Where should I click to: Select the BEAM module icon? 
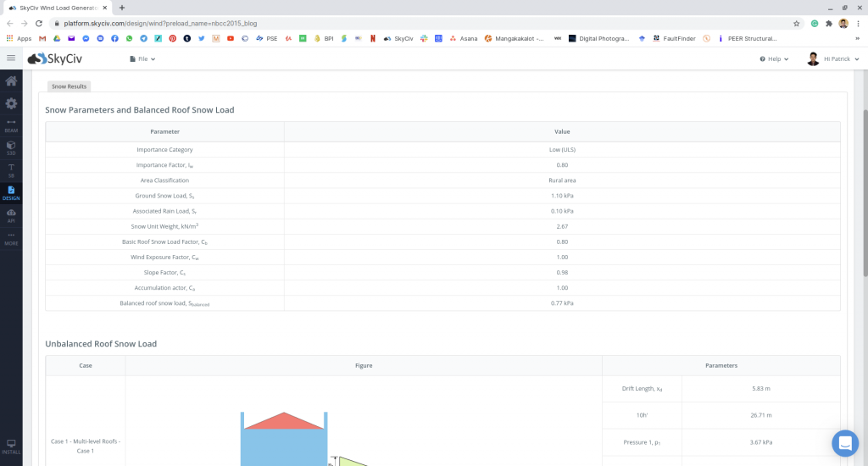tap(11, 125)
